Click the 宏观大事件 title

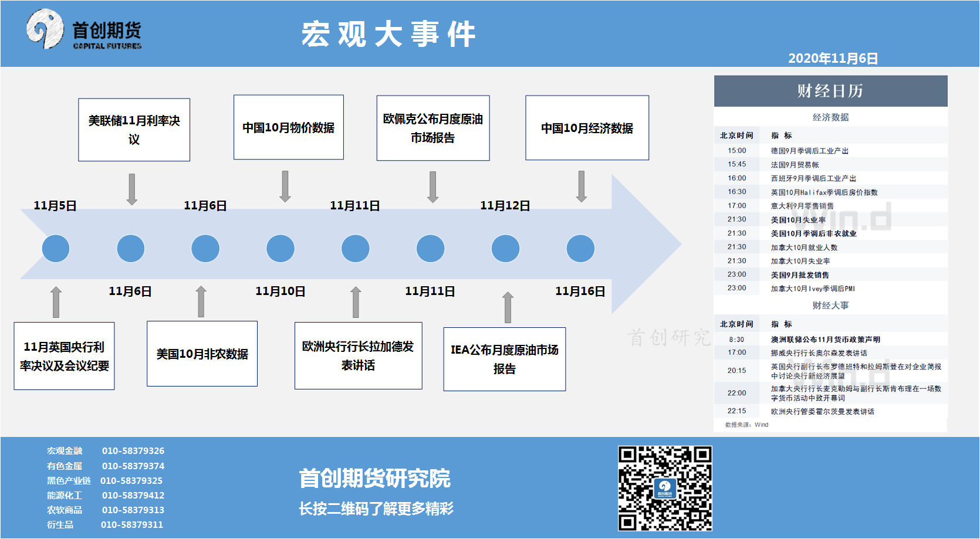pyautogui.click(x=388, y=34)
